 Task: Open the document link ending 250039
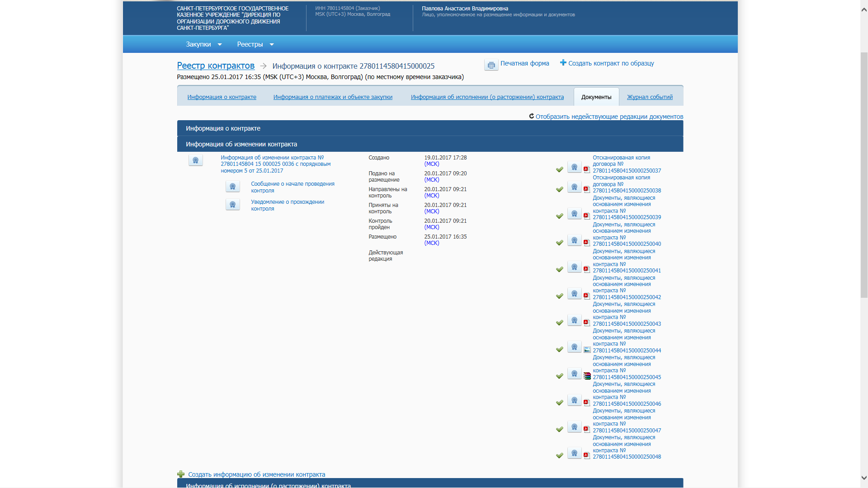coord(627,207)
